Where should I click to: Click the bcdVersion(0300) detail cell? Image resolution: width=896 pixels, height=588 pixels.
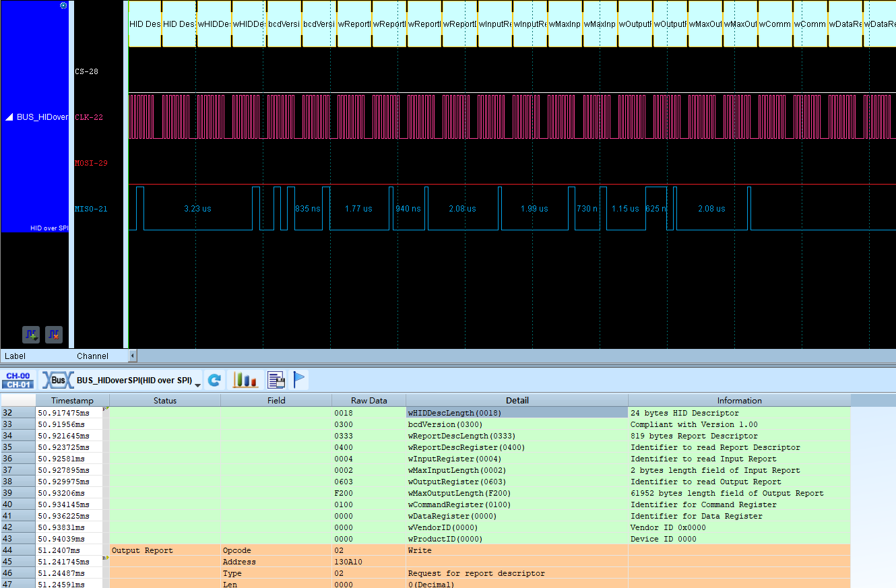(517, 424)
